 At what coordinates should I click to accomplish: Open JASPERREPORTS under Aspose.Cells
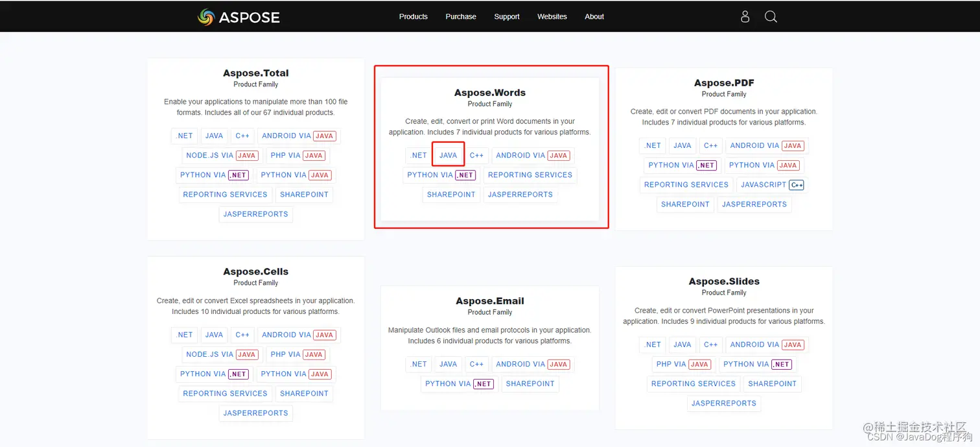click(x=256, y=413)
